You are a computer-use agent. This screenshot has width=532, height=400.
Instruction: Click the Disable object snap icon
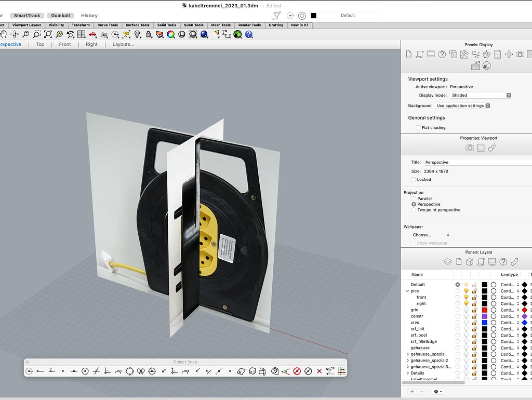tap(297, 371)
